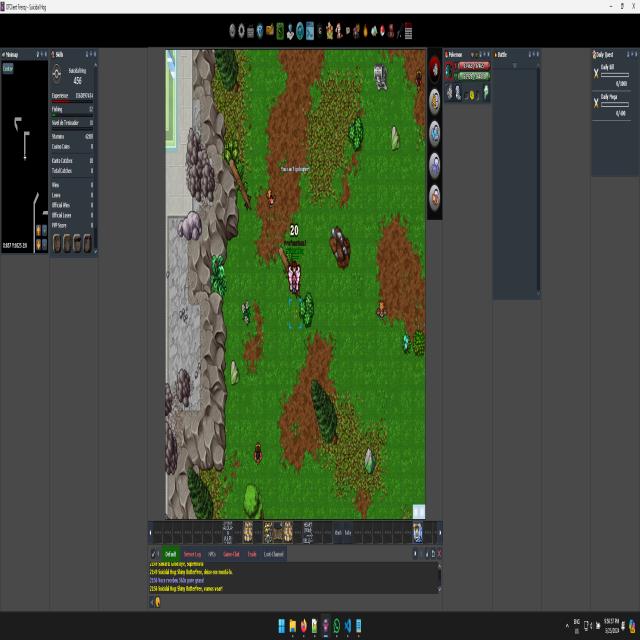Click the Casino Coins row in Skills
This screenshot has height=640, width=640.
(x=72, y=147)
